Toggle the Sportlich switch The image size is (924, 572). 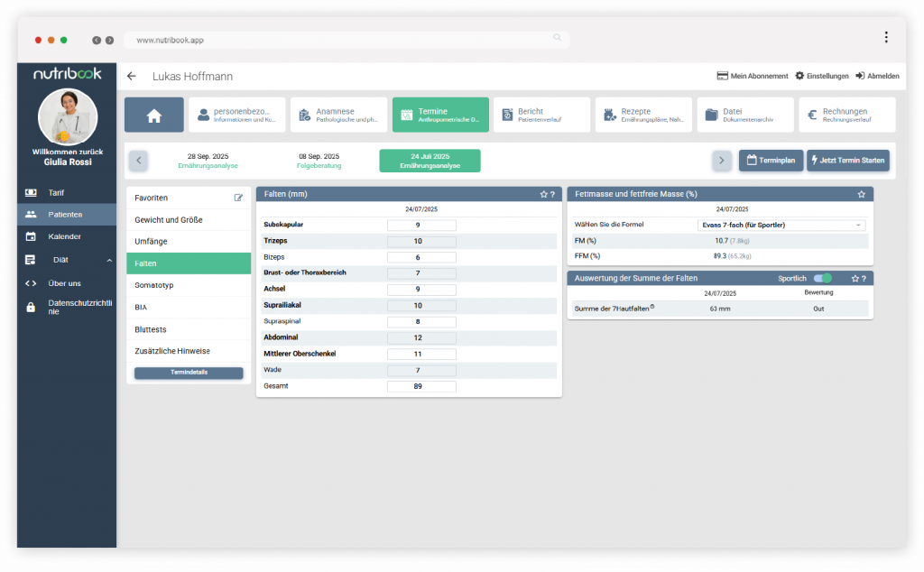[x=822, y=279]
